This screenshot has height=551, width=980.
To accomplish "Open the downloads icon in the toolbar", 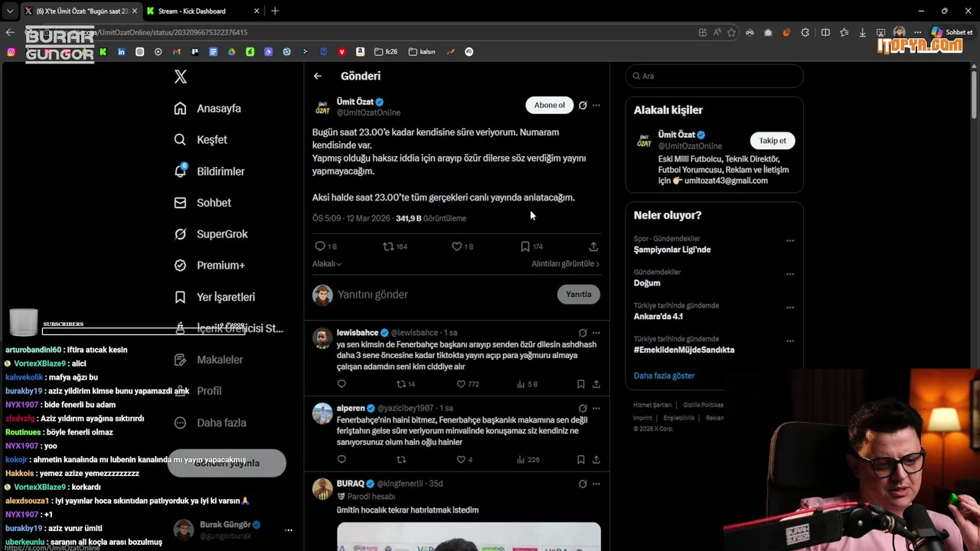I will pyautogui.click(x=862, y=32).
